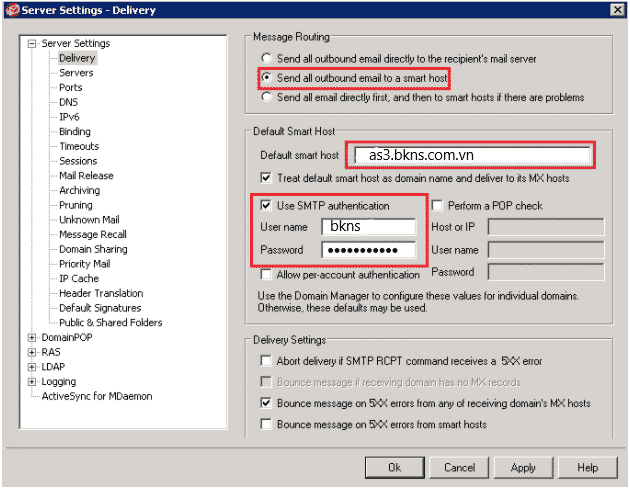Click the SMTP Password field
Viewport: 630px width, 489px height.
tap(367, 249)
